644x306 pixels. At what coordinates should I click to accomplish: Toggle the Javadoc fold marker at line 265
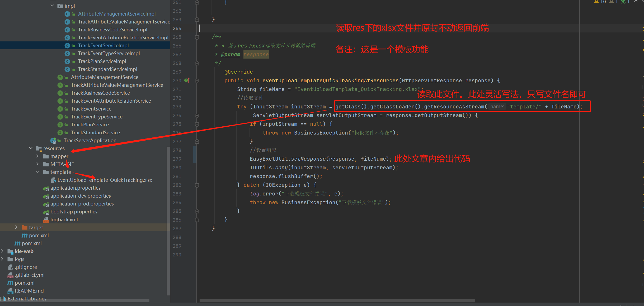(x=197, y=37)
